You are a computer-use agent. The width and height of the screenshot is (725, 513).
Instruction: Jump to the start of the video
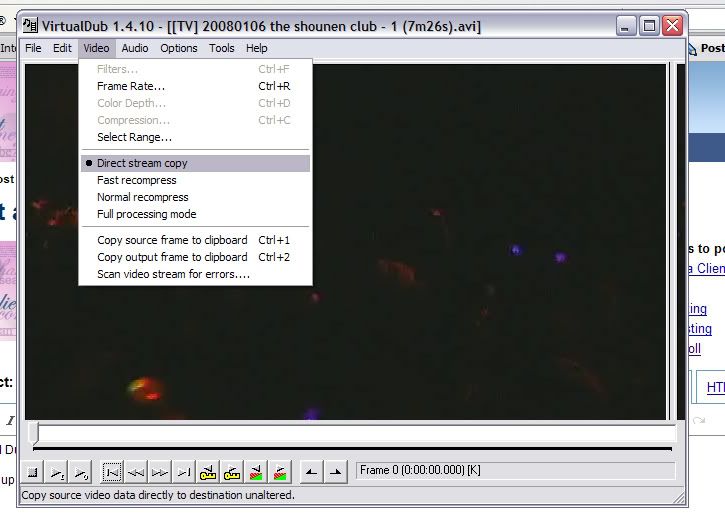click(112, 472)
